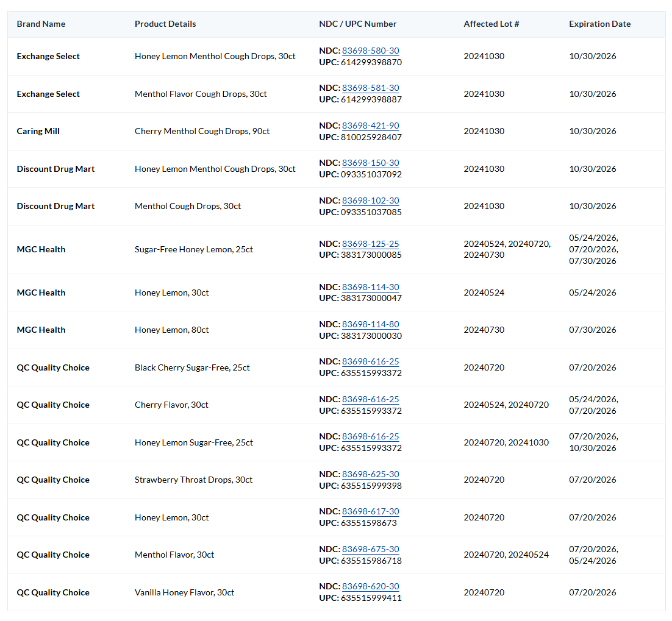Select Cherry Flavor, 30ct product cell
672x621 pixels.
[171, 405]
